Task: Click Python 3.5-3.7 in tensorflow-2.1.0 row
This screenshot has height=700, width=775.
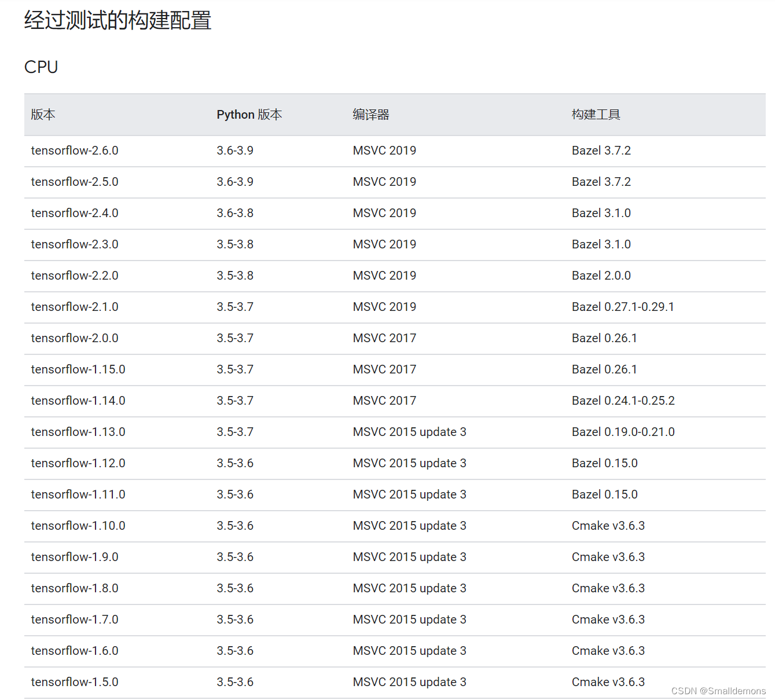Action: (235, 307)
